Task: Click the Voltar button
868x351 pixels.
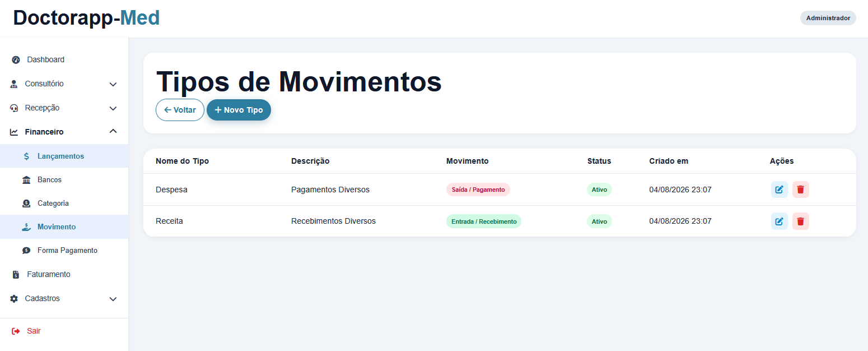Action: (x=180, y=110)
